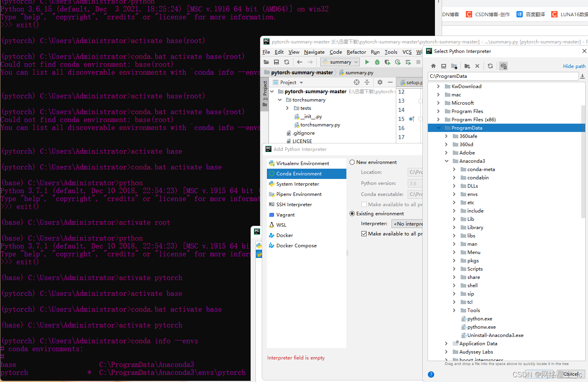This screenshot has height=382, width=588.
Task: Click the Debug bug icon
Action: (x=377, y=62)
